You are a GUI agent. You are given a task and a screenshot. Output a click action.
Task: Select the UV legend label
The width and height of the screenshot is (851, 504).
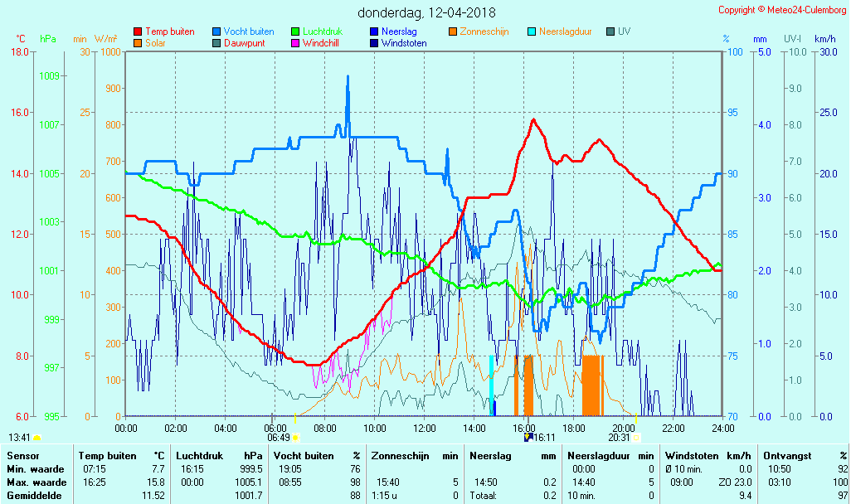(x=626, y=31)
